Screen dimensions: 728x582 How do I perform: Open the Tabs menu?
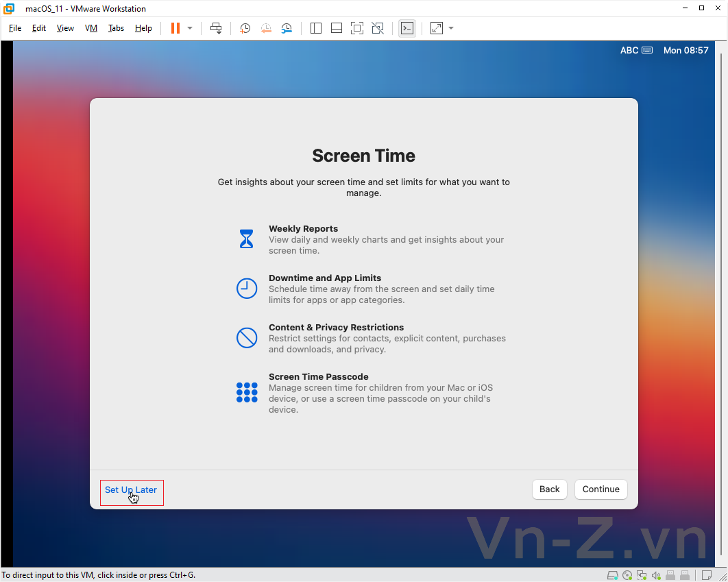point(116,28)
